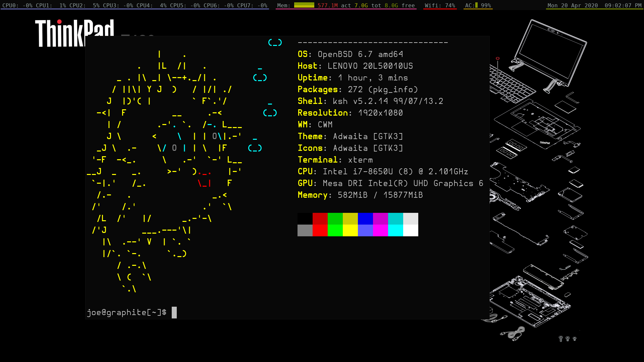The image size is (644, 362).
Task: Click the dark red color block
Action: click(320, 219)
